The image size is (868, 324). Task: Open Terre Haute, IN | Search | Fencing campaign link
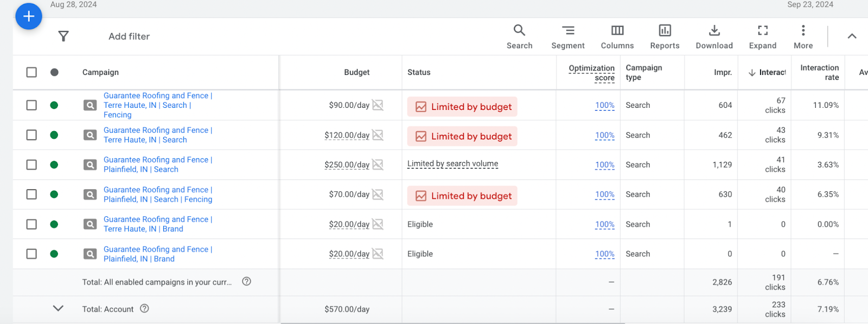158,105
